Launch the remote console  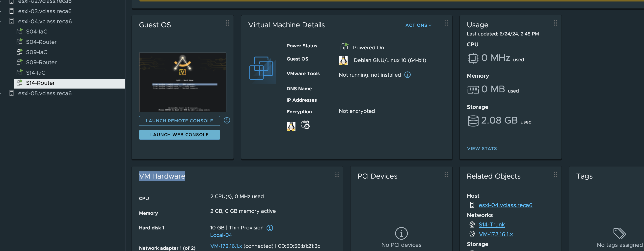click(x=180, y=121)
